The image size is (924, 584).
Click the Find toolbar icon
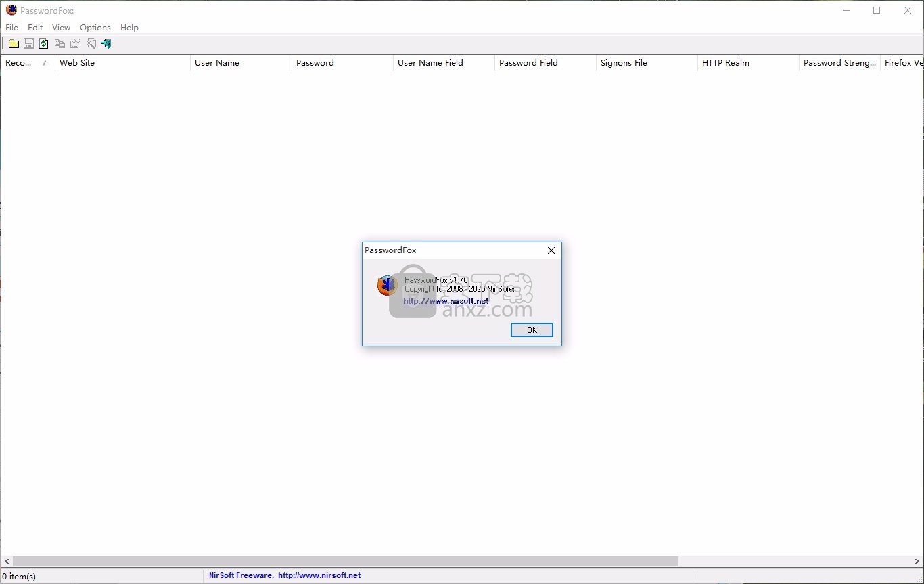coord(91,43)
